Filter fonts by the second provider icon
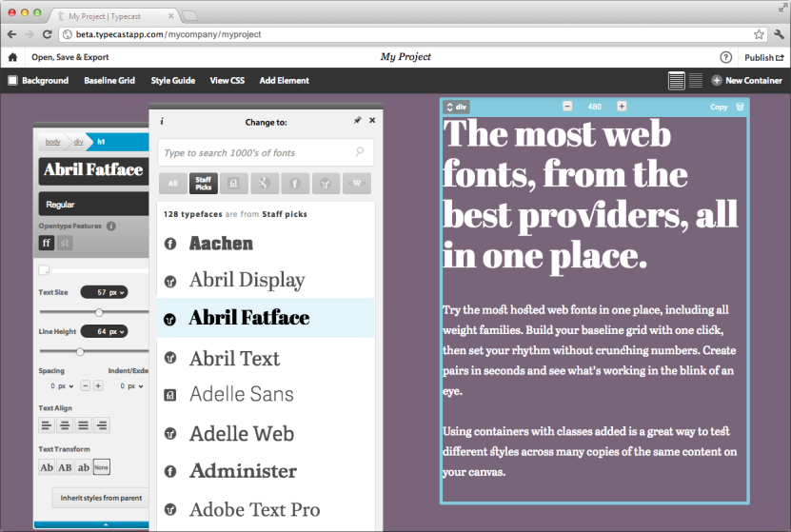 (265, 184)
